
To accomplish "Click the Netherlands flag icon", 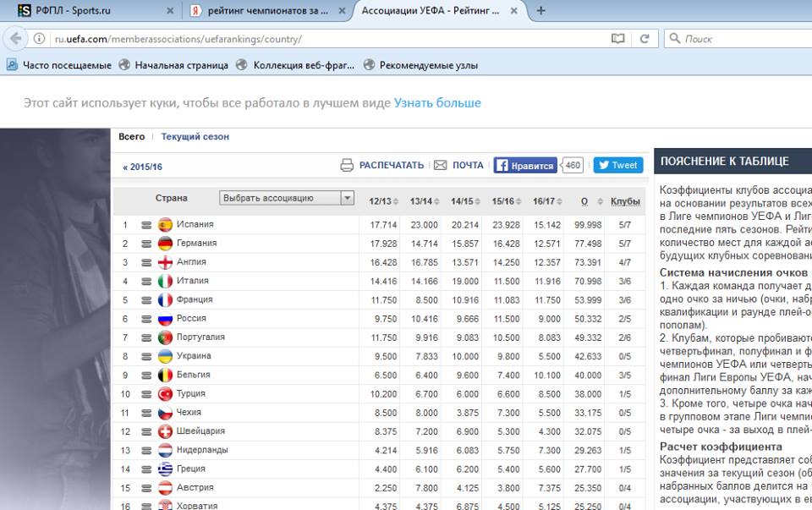I will coord(165,451).
